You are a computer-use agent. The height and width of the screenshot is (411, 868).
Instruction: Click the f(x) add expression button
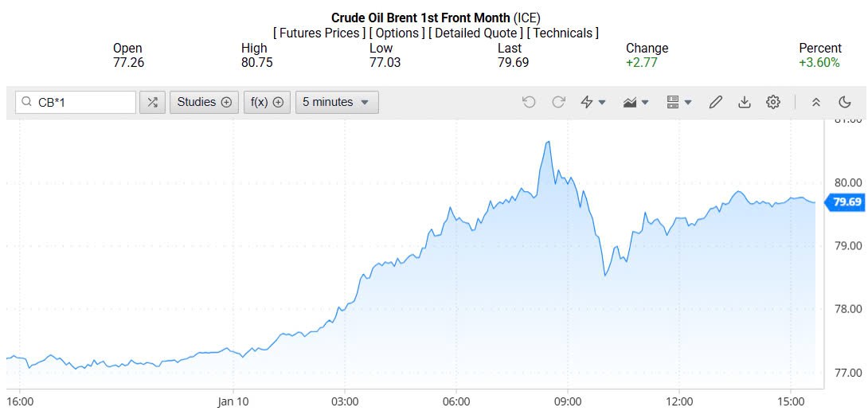click(267, 102)
